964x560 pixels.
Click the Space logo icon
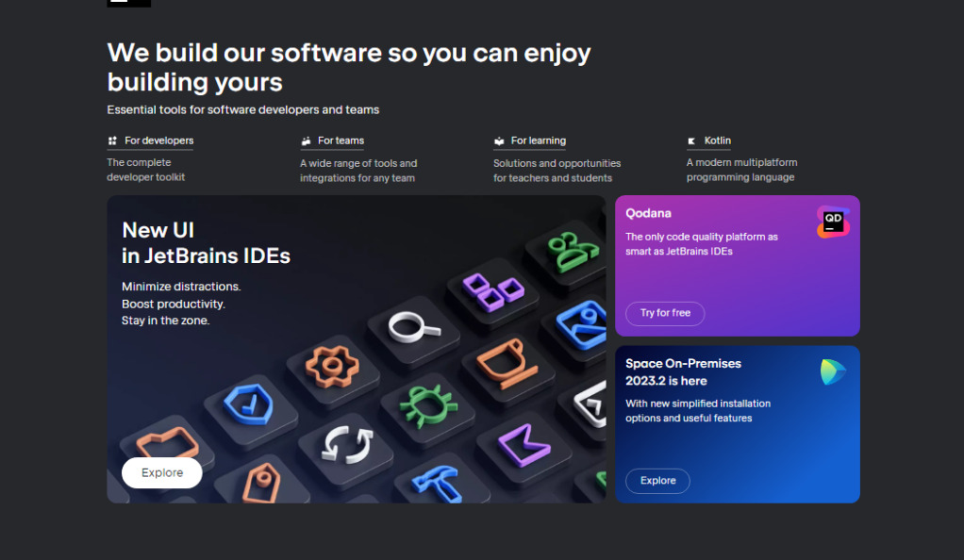[833, 371]
